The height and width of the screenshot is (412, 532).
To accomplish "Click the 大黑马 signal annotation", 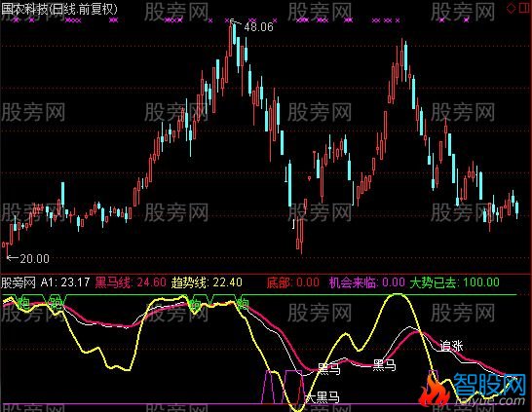I will pos(322,397).
